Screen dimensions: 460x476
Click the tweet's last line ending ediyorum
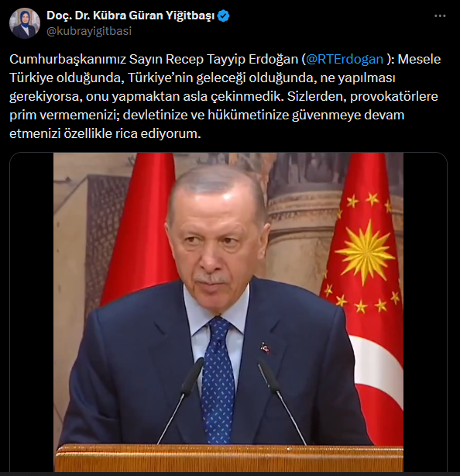[x=105, y=134]
